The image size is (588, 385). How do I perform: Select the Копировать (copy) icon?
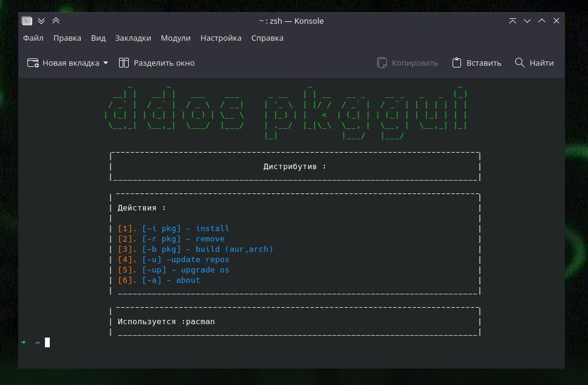(x=382, y=62)
